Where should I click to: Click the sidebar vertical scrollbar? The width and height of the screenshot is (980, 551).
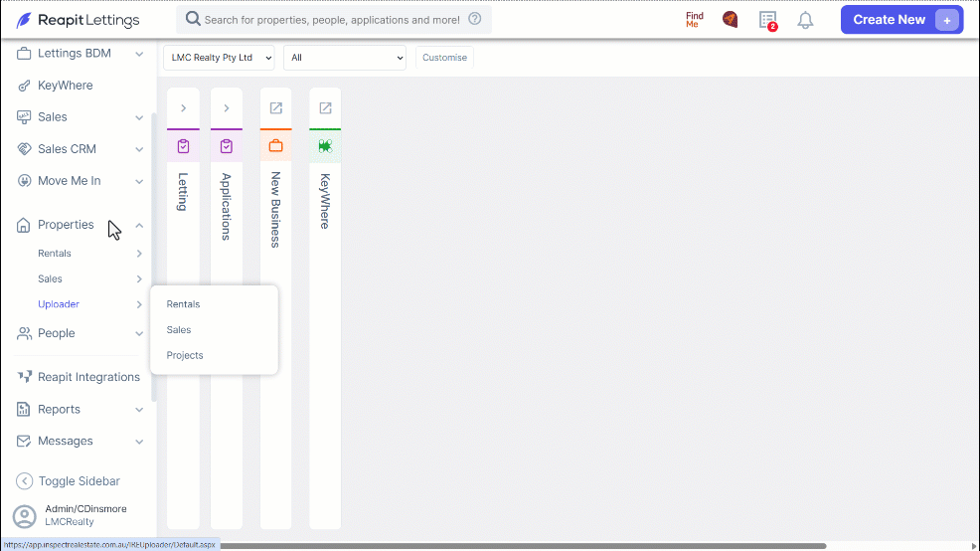pos(154,257)
